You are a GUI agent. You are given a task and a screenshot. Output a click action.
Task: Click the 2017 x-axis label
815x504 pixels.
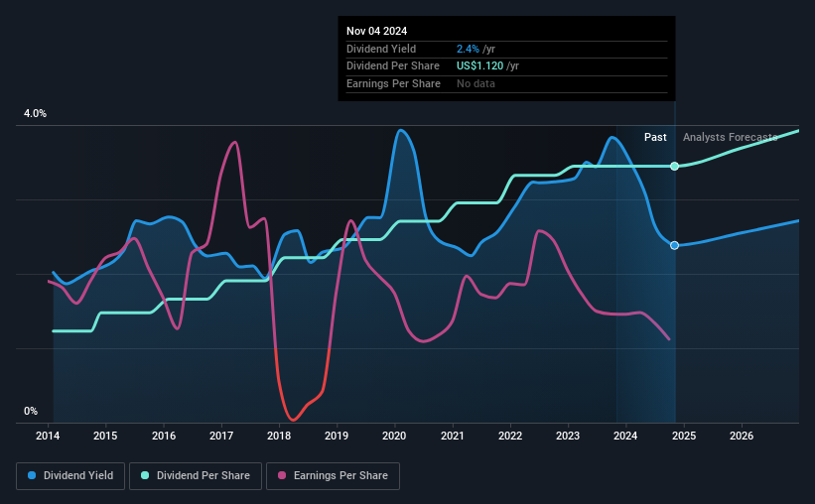click(221, 436)
